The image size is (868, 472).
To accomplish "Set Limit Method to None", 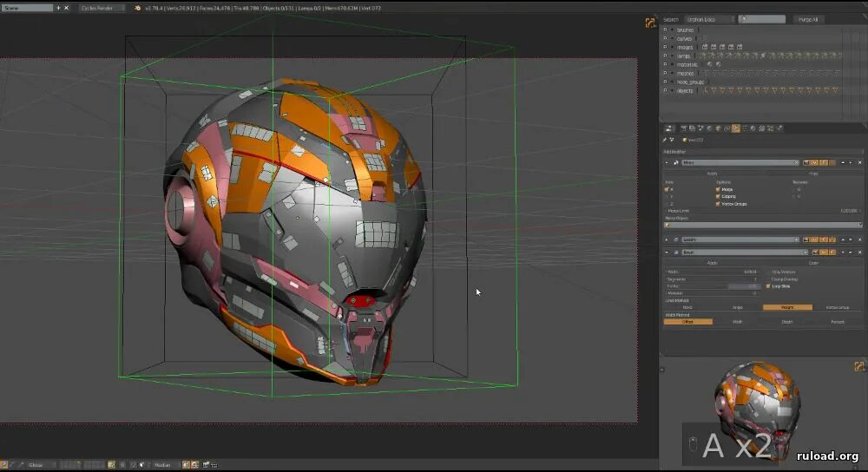I will pyautogui.click(x=687, y=307).
